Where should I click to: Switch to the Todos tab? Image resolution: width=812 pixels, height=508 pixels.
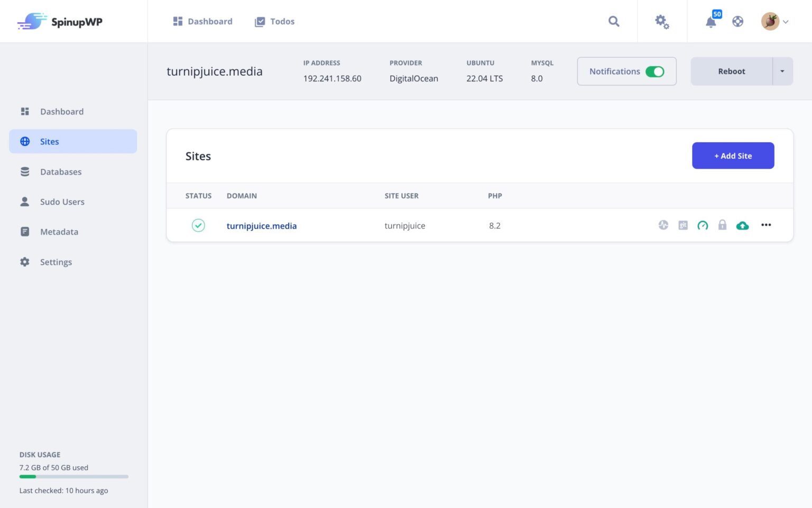[274, 21]
